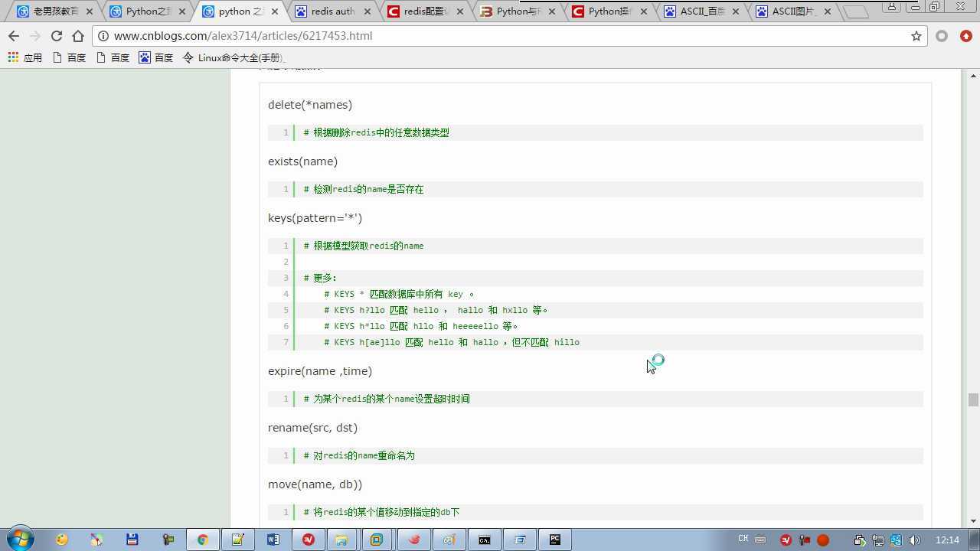Open the file explorer folder taskbar icon

(341, 540)
